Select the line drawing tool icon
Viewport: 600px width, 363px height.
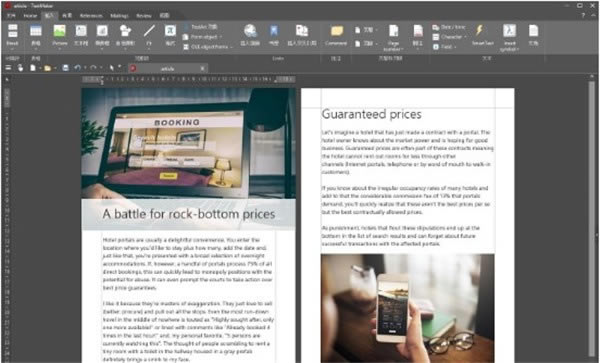coord(149,35)
